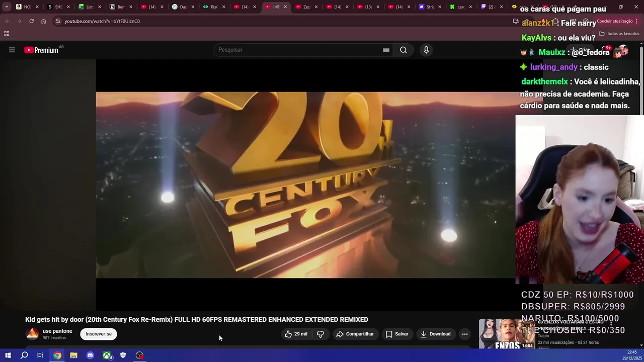Open Todos os favoritos bookmarks folder
The image size is (644, 362).
coord(619,34)
